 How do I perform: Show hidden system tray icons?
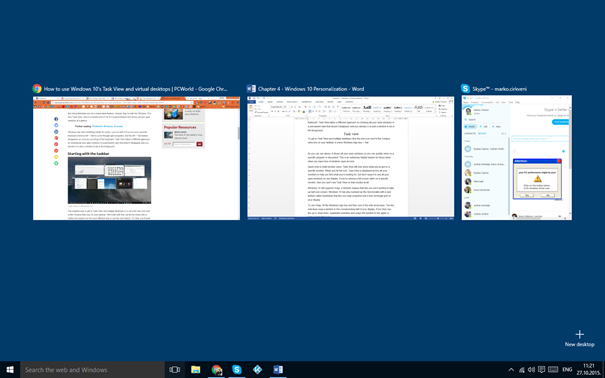[511, 370]
